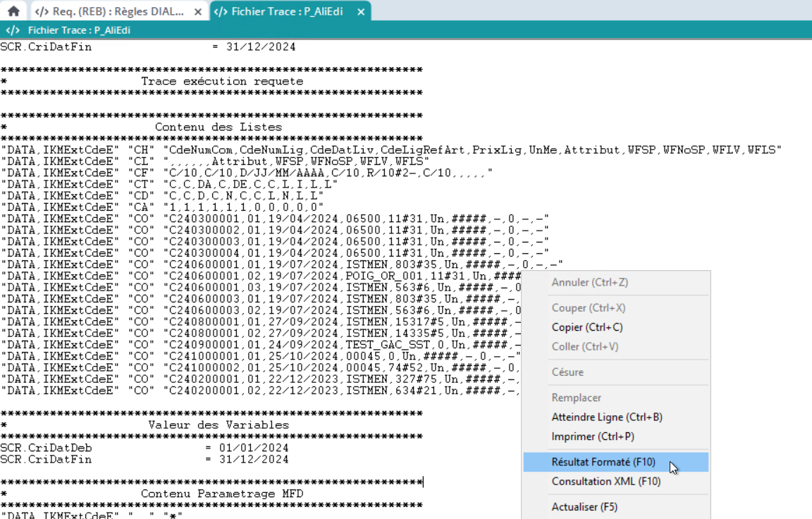The height and width of the screenshot is (519, 812).
Task: Select Coller (Ctrl+V) menu entry
Action: tap(584, 346)
